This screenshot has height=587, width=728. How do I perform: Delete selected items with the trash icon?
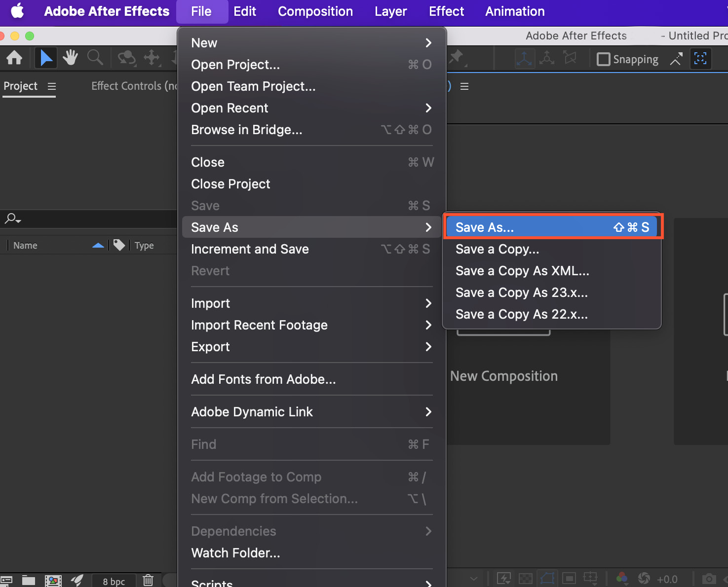click(x=148, y=580)
